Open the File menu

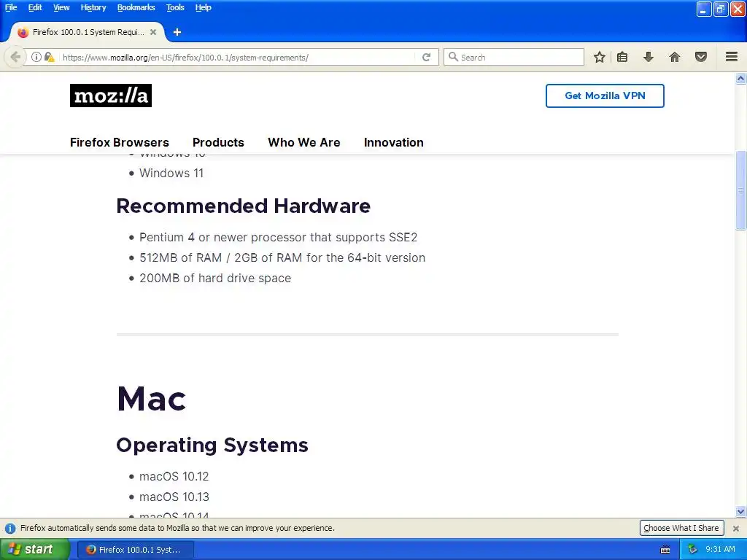(x=11, y=7)
